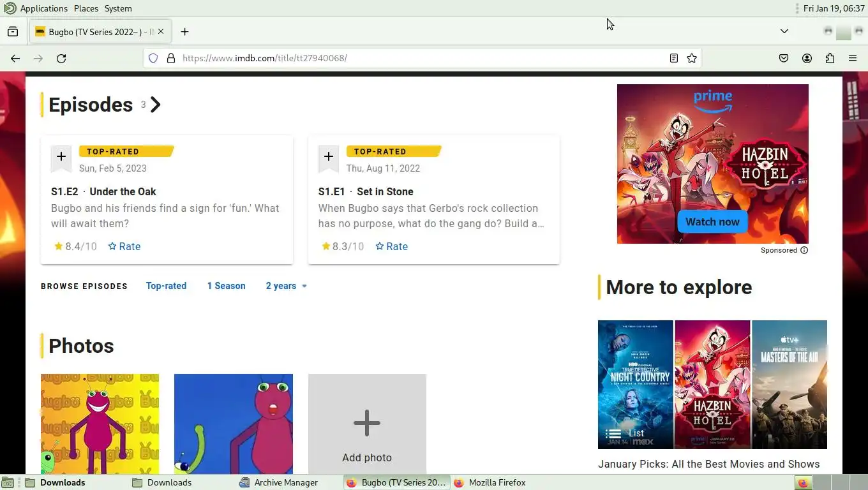Open the Applications menu
The height and width of the screenshot is (490, 868).
(x=43, y=8)
